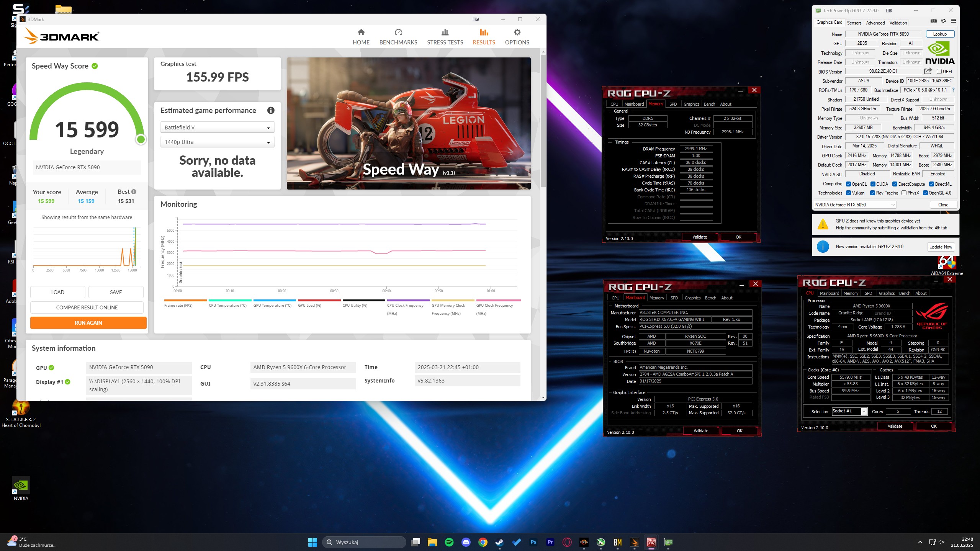This screenshot has height=551, width=980.
Task: Click the Speed Way preview thumbnail
Action: [x=409, y=123]
